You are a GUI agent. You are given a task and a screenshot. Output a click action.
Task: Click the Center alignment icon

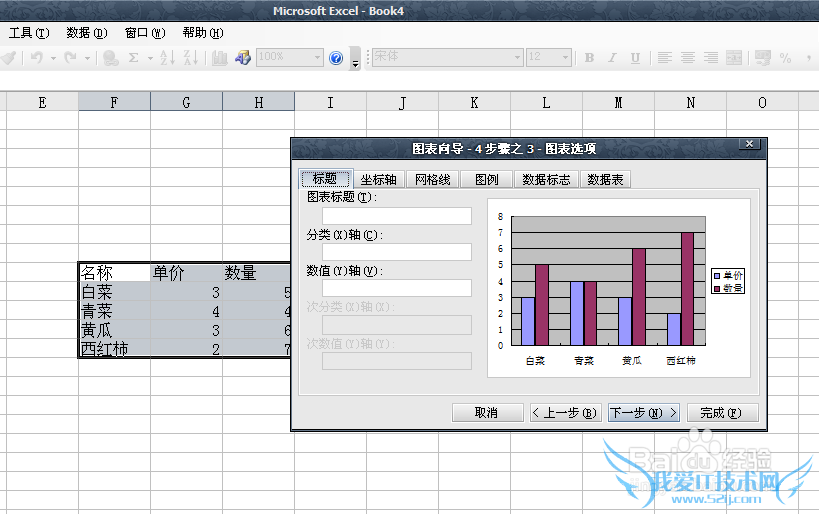coord(687,57)
